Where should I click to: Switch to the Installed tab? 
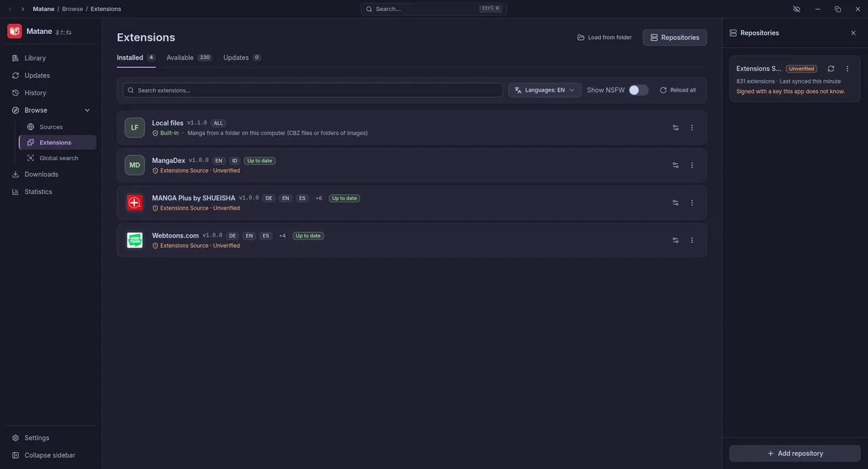pyautogui.click(x=136, y=58)
